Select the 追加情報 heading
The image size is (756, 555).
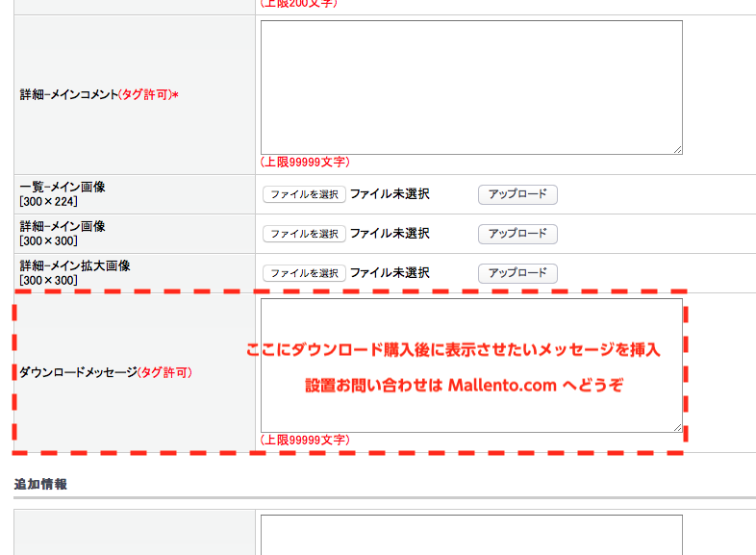pyautogui.click(x=40, y=484)
